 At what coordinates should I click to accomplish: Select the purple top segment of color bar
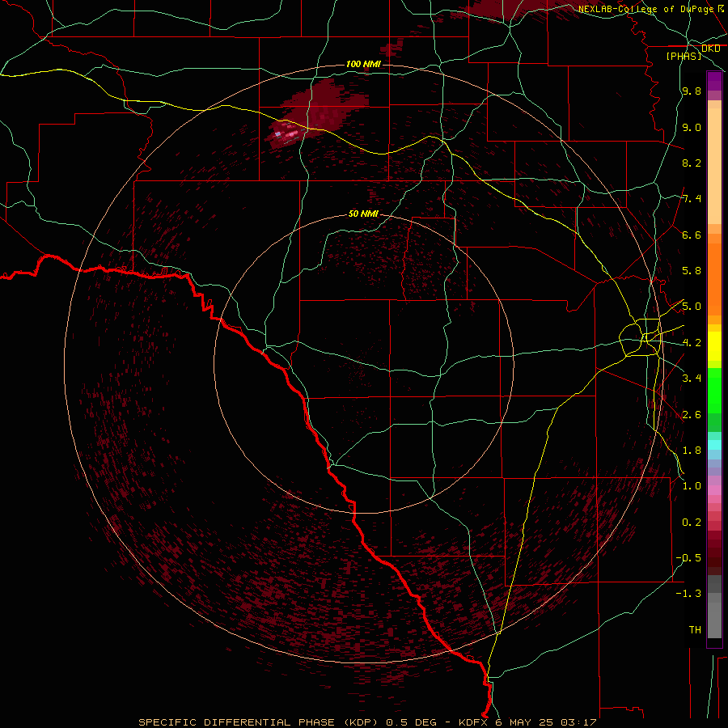(x=714, y=81)
